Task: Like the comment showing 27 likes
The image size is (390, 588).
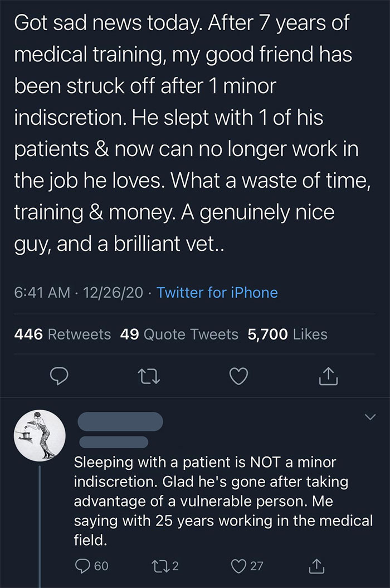Action: point(238,566)
